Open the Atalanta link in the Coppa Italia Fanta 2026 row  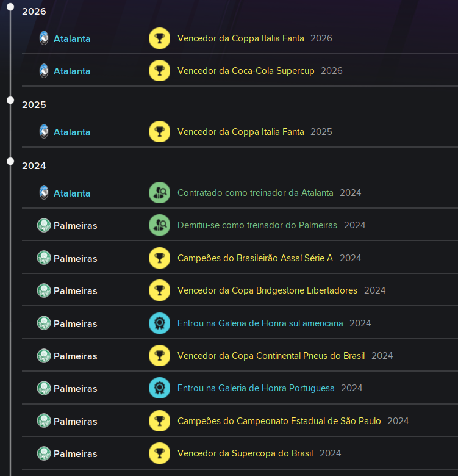coord(72,39)
